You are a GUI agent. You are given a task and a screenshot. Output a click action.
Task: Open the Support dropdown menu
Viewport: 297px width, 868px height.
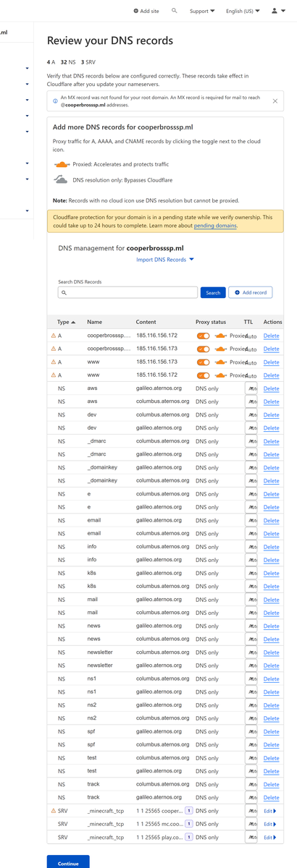coord(202,11)
